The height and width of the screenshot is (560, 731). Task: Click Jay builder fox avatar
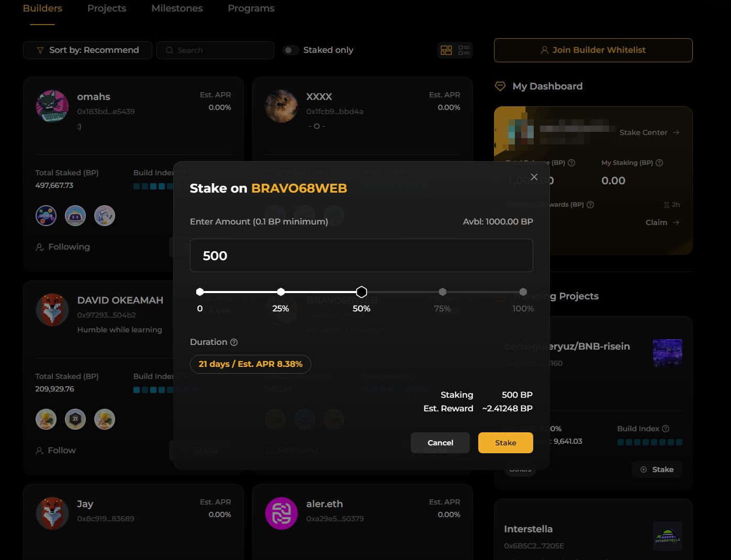coord(52,513)
